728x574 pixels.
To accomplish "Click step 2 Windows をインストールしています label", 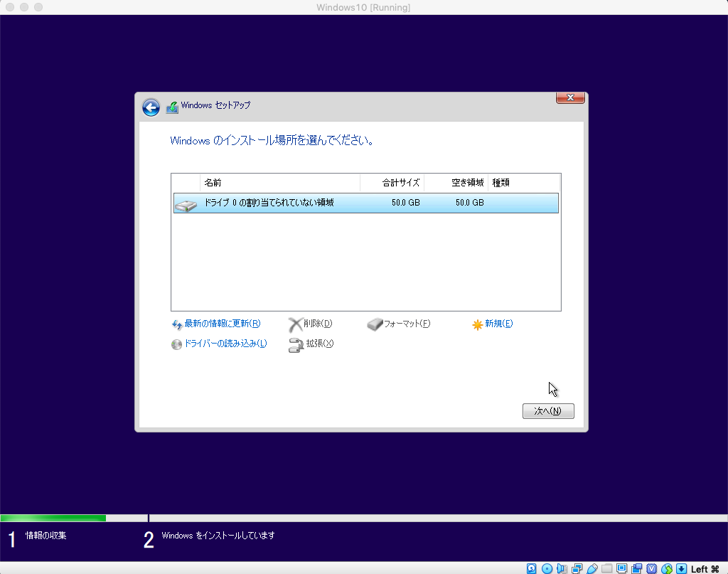I will (x=218, y=536).
